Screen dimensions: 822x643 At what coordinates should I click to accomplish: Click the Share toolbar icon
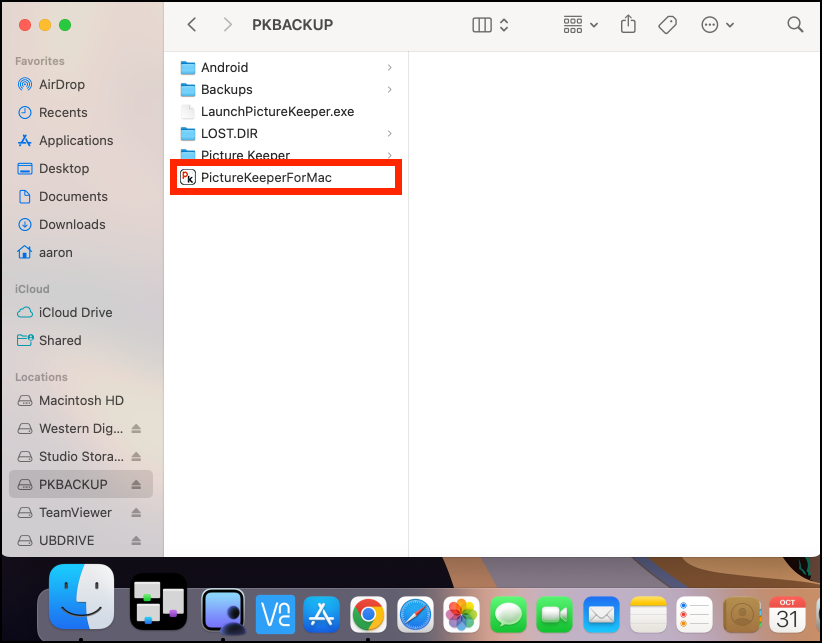(x=628, y=24)
